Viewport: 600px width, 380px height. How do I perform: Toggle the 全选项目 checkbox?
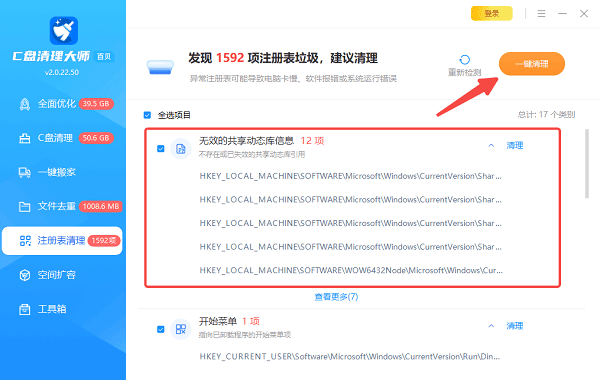(x=147, y=115)
